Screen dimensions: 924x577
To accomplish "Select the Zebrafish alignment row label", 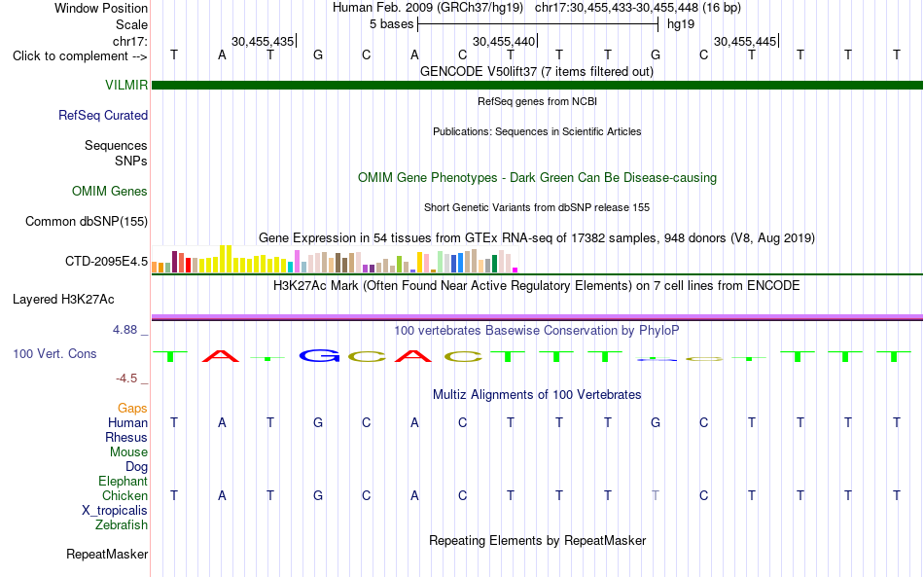I will point(122,524).
